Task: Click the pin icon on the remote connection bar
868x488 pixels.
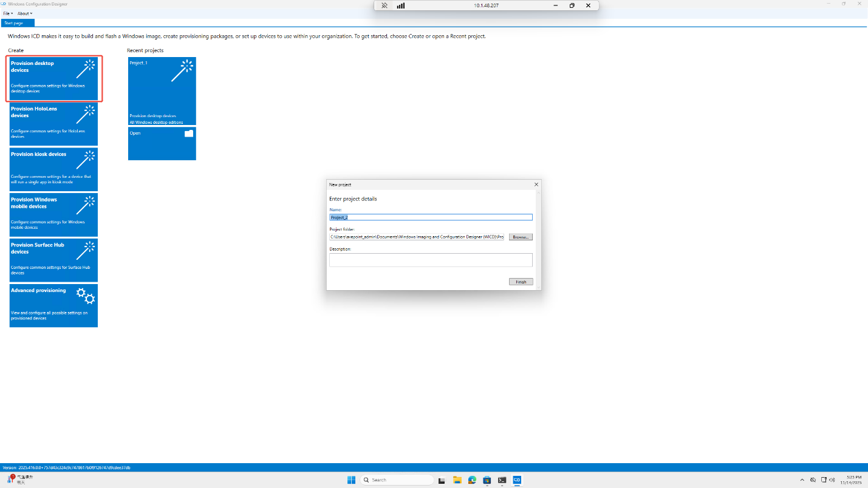Action: pyautogui.click(x=384, y=5)
